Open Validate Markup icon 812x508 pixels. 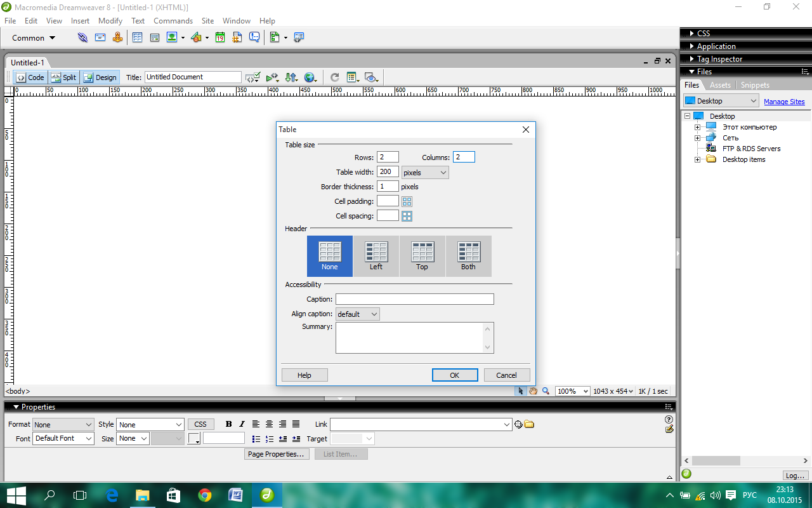pos(273,77)
